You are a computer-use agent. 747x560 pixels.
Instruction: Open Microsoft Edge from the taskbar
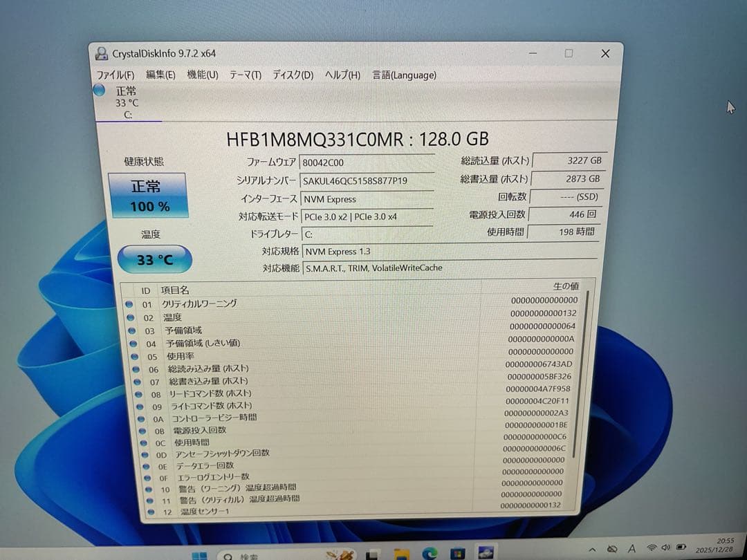click(x=429, y=553)
